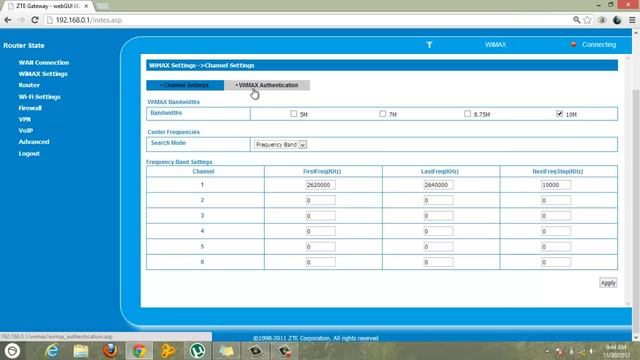
Task: Edit channel 1 FirstFreq field 2620000
Action: (x=320, y=185)
